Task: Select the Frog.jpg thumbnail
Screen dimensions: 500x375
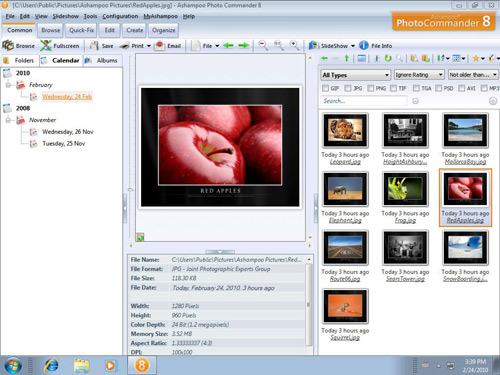Action: (405, 197)
